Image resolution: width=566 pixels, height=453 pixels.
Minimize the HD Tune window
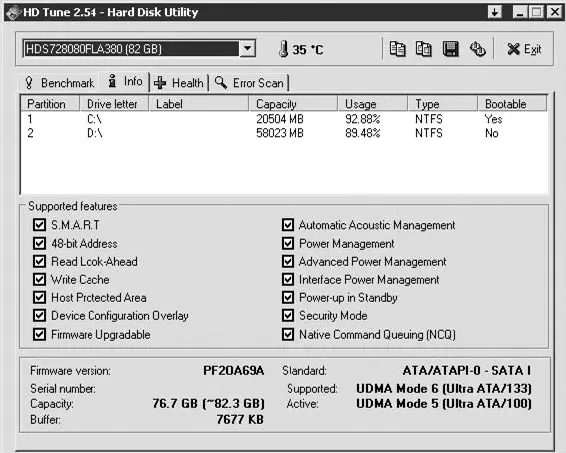click(520, 12)
